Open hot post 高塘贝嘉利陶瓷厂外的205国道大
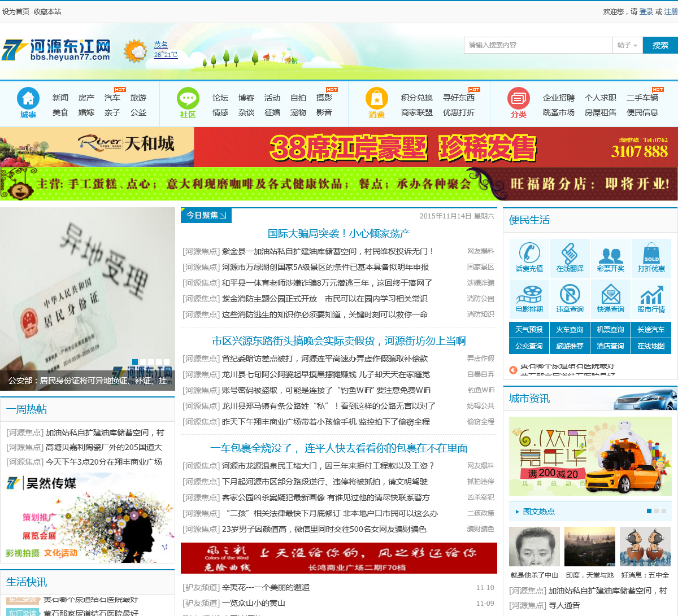Screen dimensions: 678x616 pos(104,447)
